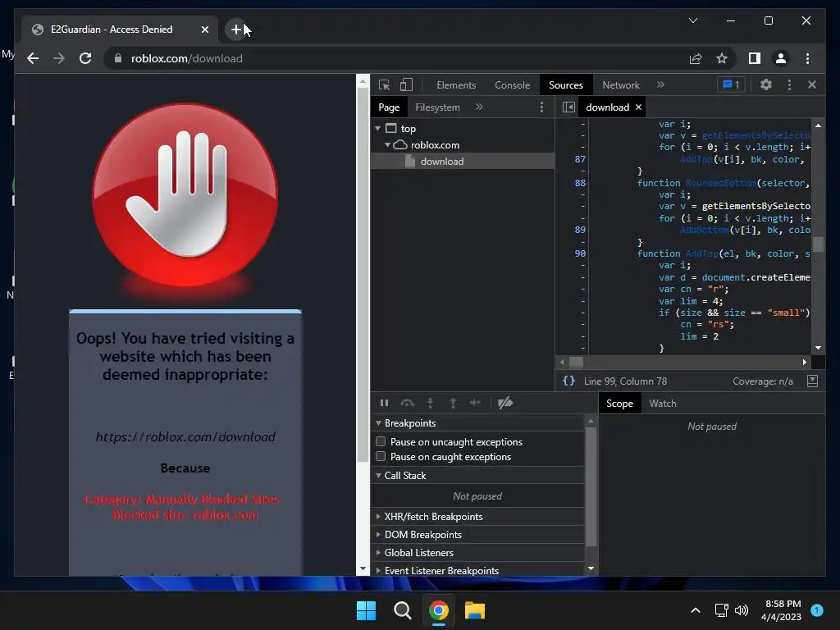Deactivate breakpoints icon
Screen dimensions: 840x630
coord(505,403)
